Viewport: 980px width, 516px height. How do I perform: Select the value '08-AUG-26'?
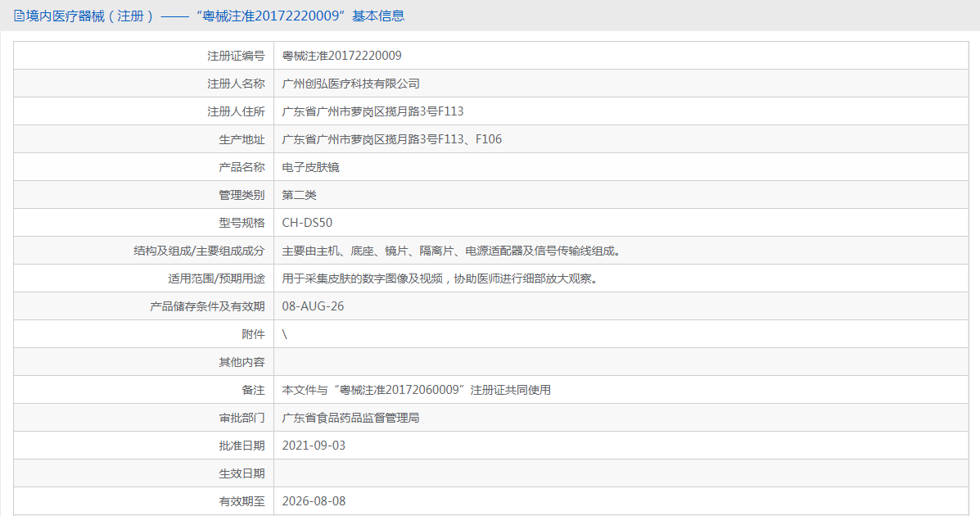(313, 306)
